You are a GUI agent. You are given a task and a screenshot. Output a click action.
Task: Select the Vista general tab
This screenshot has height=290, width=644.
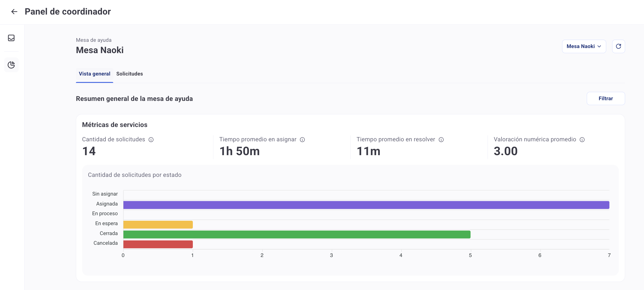pyautogui.click(x=95, y=74)
